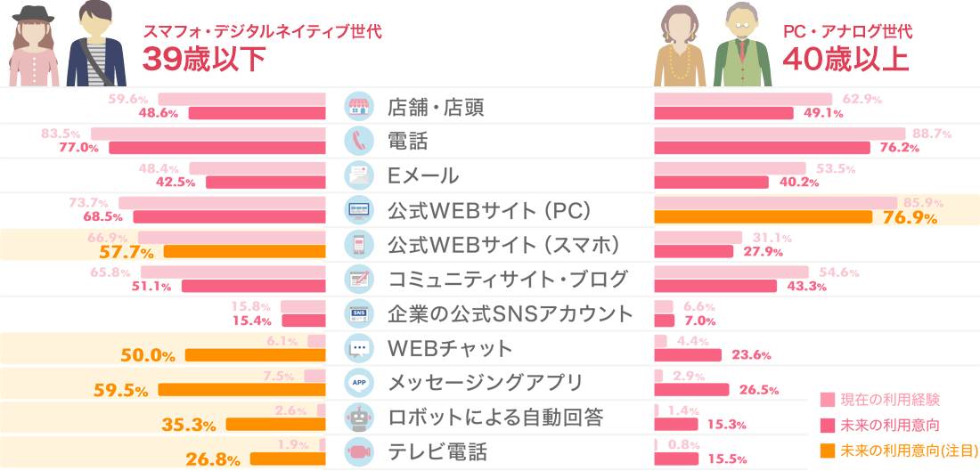Click the SNS account icon
The image size is (980, 471).
point(359,313)
